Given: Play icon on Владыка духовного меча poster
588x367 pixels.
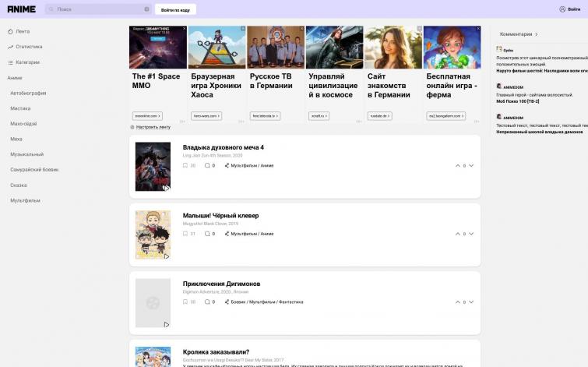Looking at the screenshot, I should [166, 188].
